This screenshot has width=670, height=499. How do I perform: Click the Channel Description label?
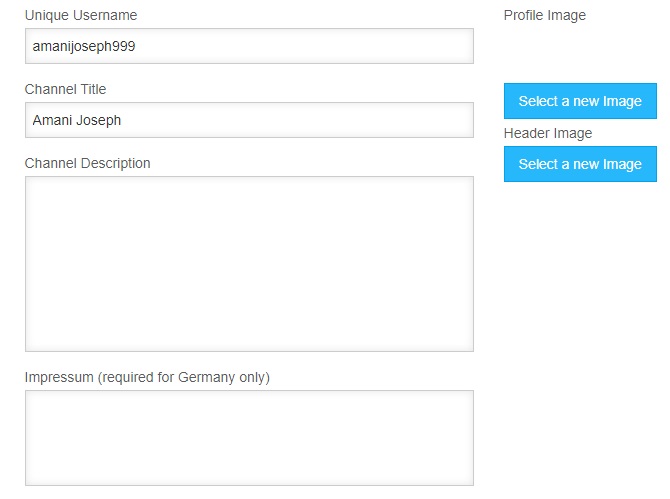(88, 163)
